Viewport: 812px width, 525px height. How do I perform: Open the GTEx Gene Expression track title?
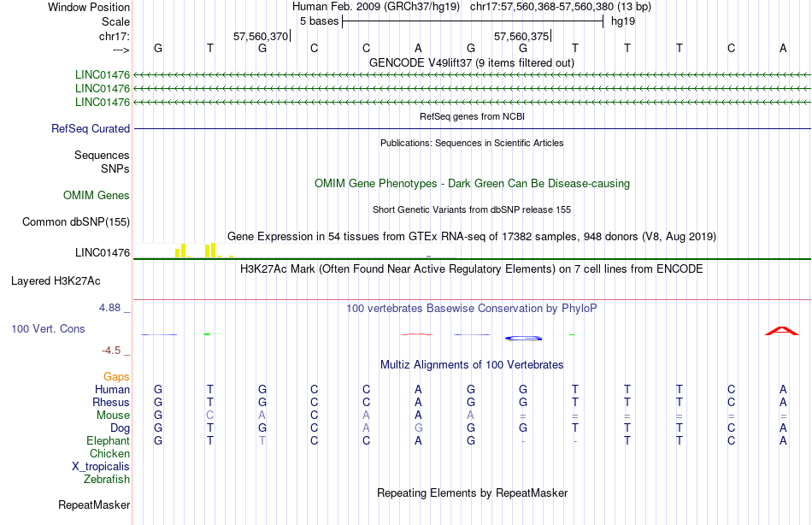[472, 236]
